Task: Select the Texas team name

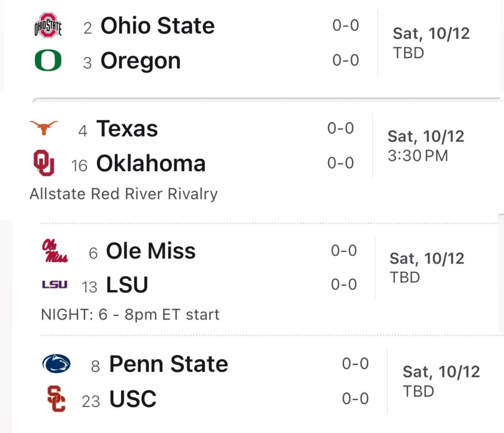Action: click(127, 128)
